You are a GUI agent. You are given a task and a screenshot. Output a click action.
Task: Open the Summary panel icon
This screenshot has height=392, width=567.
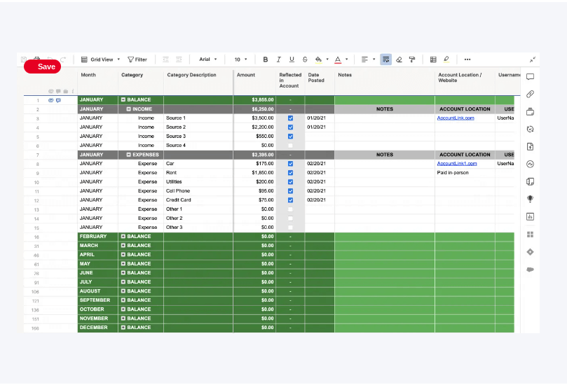pos(530,181)
